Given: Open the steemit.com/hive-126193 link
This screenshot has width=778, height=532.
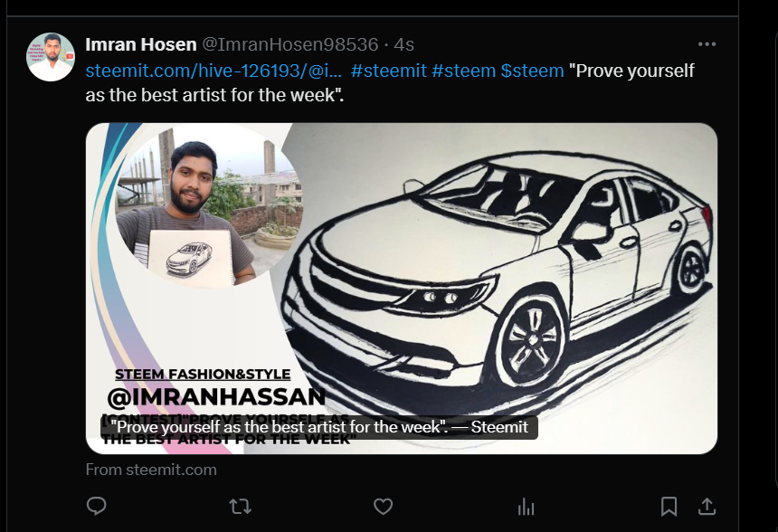Looking at the screenshot, I should 213,71.
